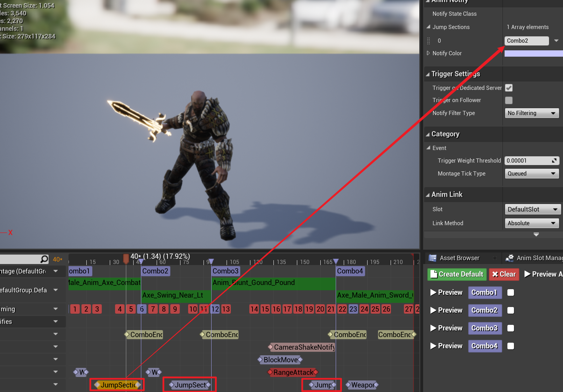Click the red playhead scrub handle on timeline
The width and height of the screenshot is (563, 392).
pyautogui.click(x=126, y=259)
